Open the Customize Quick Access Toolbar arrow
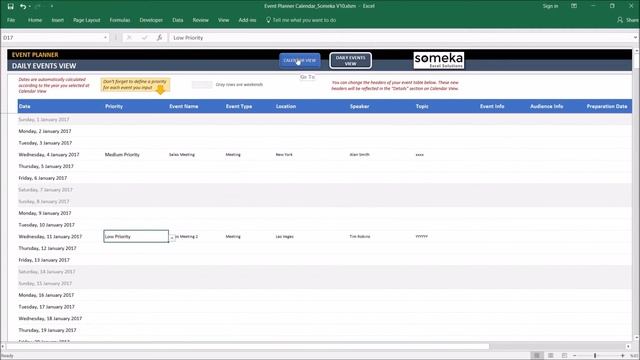The height and width of the screenshot is (360, 640). (x=52, y=7)
